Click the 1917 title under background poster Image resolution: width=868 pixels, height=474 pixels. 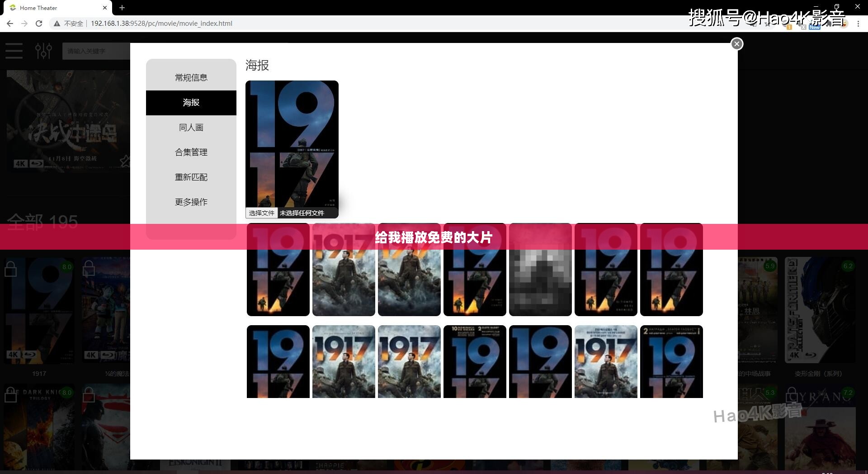click(39, 374)
